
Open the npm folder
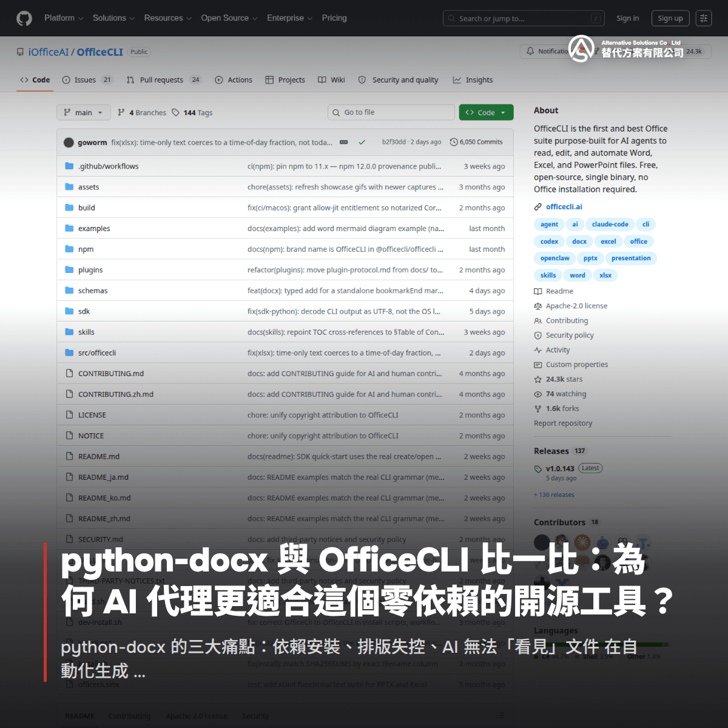click(86, 249)
